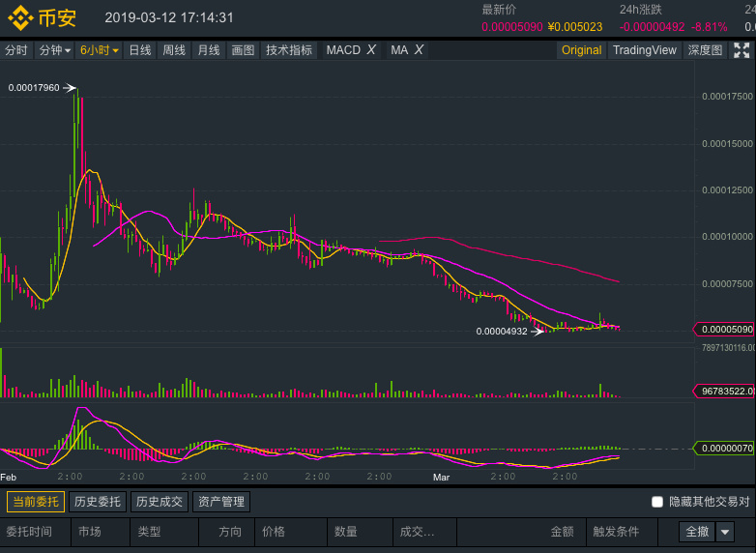
Task: Click the low price label 0.00004932
Action: pyautogui.click(x=502, y=332)
